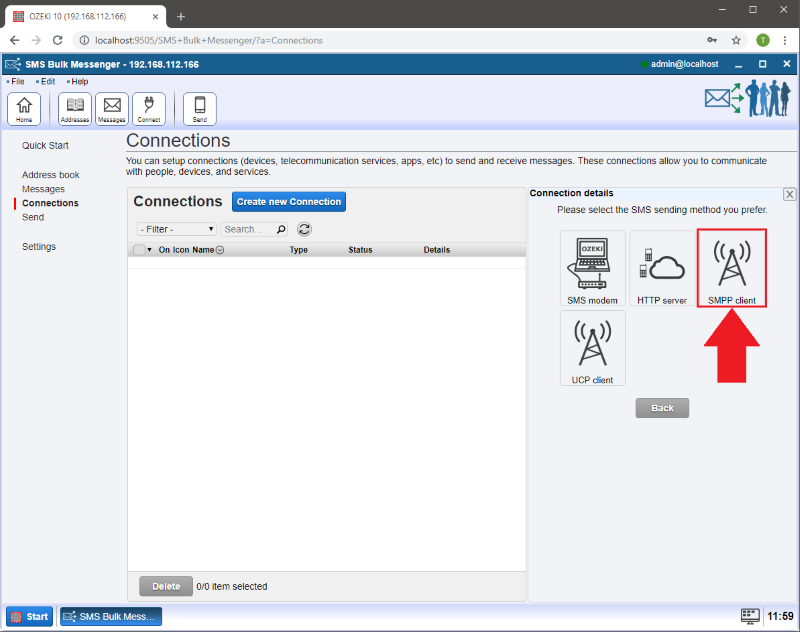Select the SMPP client tower icon
Viewport: 800px width, 632px height.
731,267
